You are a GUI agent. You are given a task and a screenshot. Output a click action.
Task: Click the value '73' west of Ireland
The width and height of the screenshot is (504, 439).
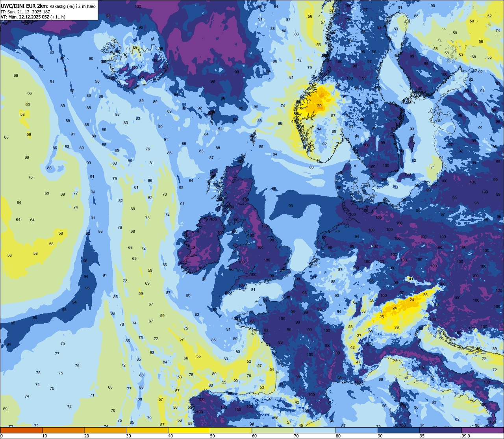(x=147, y=218)
